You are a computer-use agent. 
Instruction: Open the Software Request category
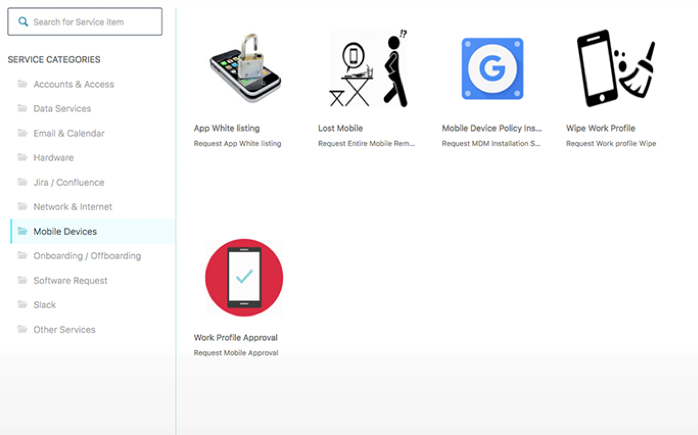[x=70, y=281]
